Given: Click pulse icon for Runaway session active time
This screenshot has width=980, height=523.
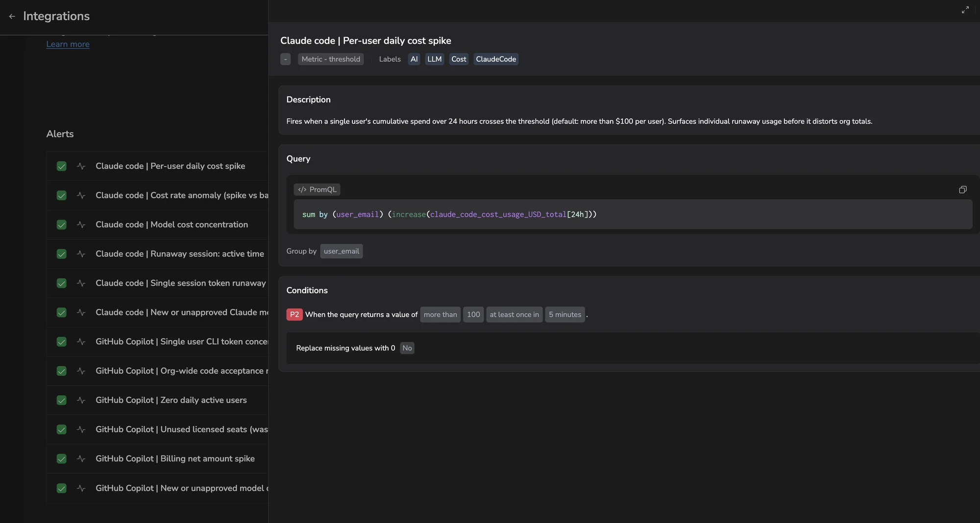Looking at the screenshot, I should 81,254.
